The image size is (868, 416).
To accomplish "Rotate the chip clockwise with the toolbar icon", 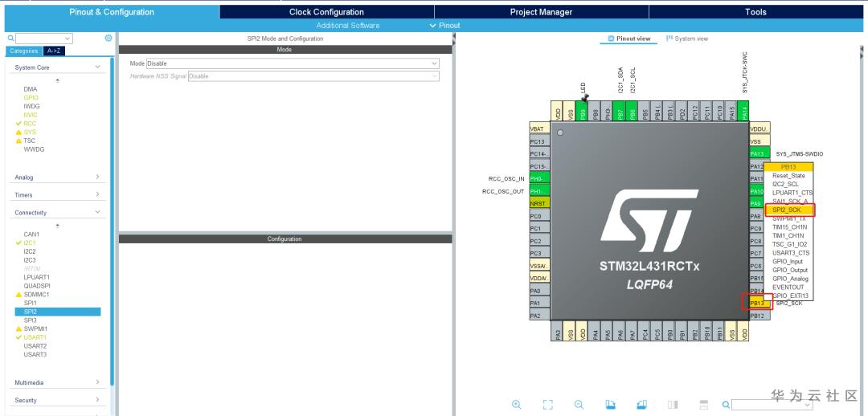I will (x=610, y=405).
